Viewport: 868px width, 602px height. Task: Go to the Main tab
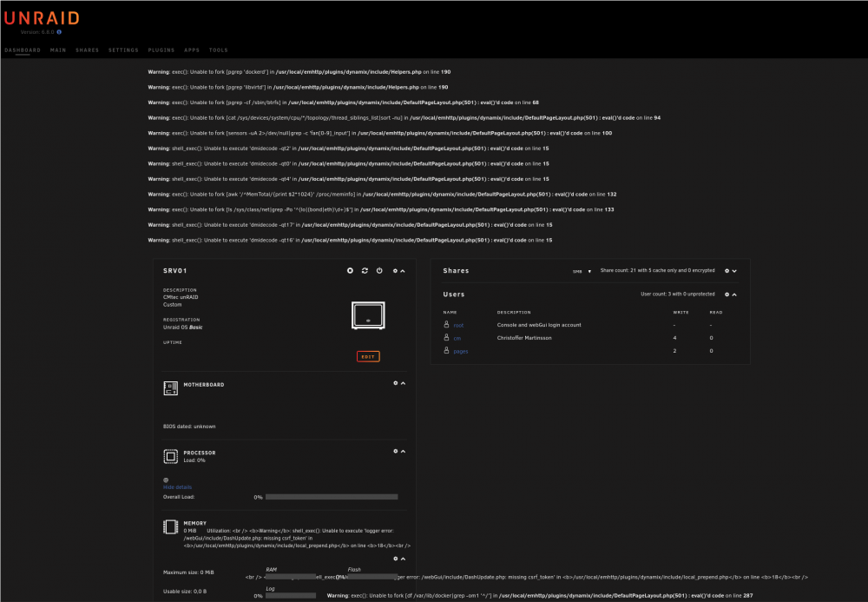(58, 50)
